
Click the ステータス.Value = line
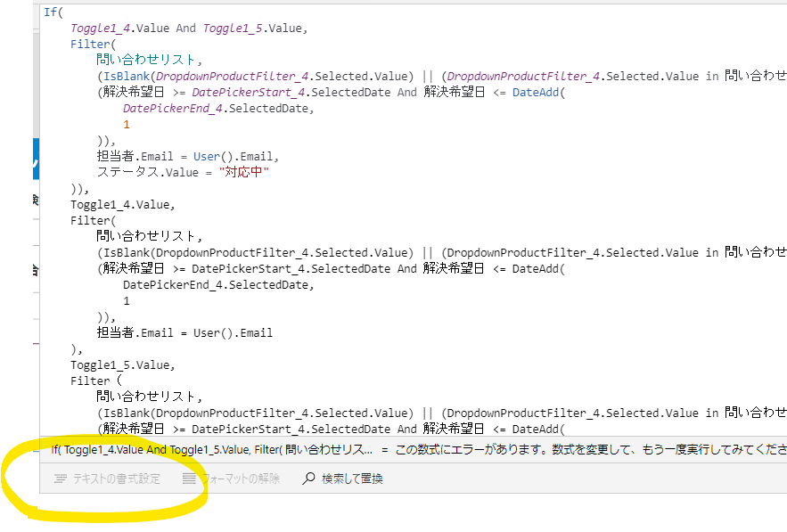tap(183, 172)
